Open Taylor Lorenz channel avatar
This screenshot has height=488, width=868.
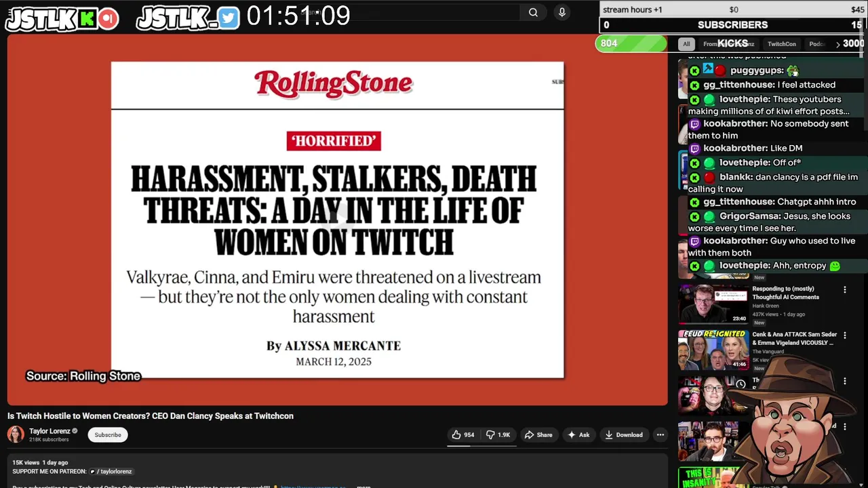[x=16, y=434]
